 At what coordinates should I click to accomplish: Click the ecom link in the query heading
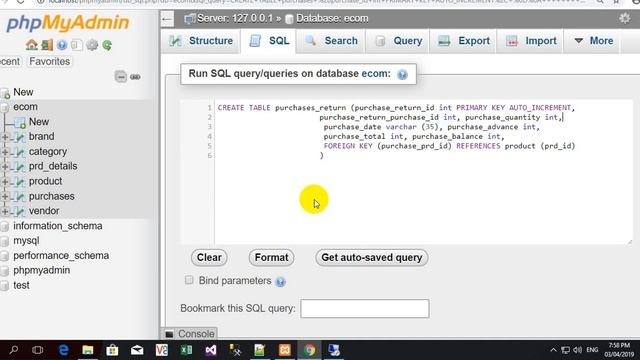pyautogui.click(x=373, y=74)
